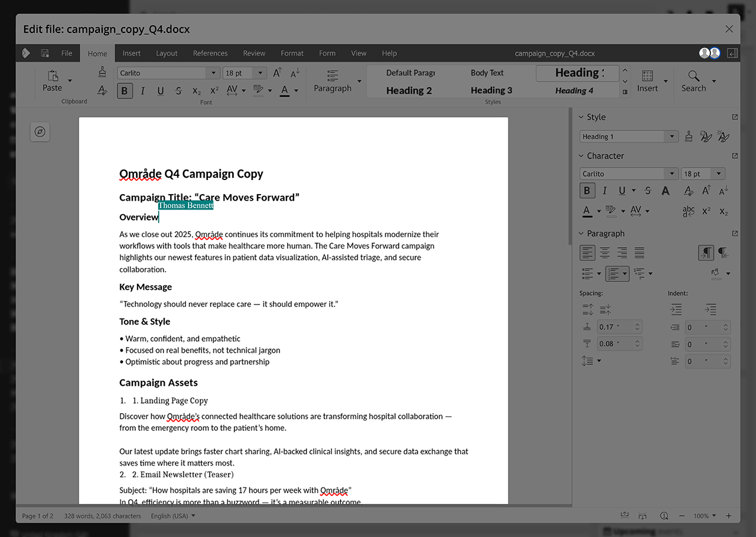Click the Paste clipboard icon

tap(53, 76)
